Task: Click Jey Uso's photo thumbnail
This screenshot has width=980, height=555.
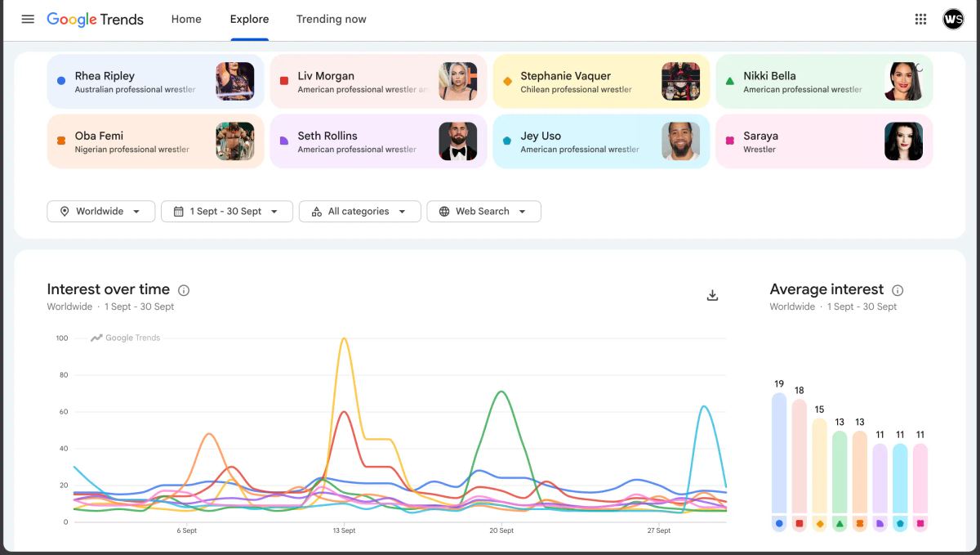Action: coord(681,141)
